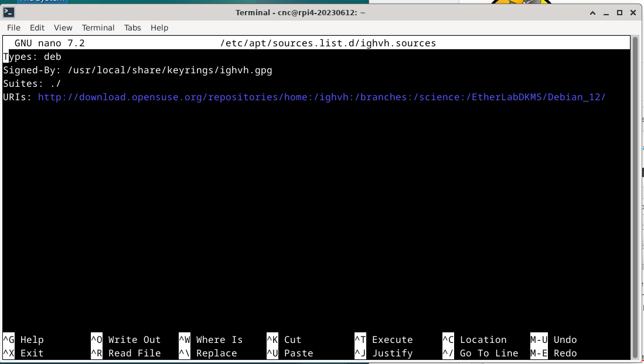Click the ^\ Replace shortcut hint
Screen dimensions: 644x364
(208, 353)
